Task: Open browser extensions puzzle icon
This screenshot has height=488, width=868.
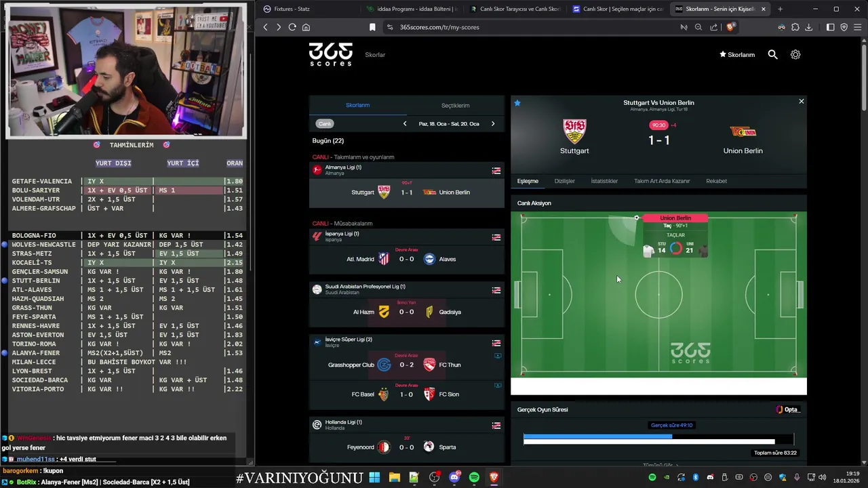Action: point(795,27)
